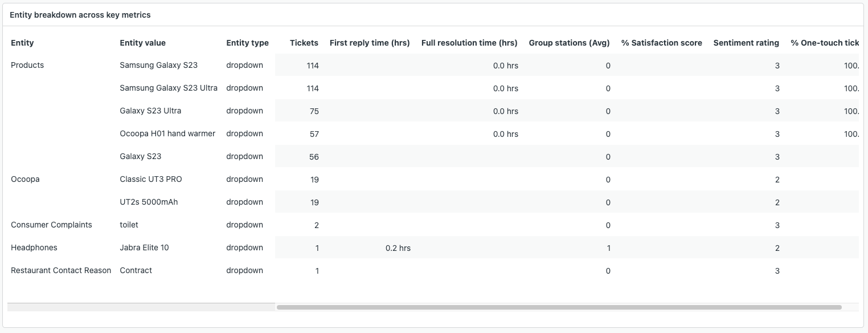Click the Sentiment rating column header
This screenshot has height=333, width=868.
tap(746, 43)
